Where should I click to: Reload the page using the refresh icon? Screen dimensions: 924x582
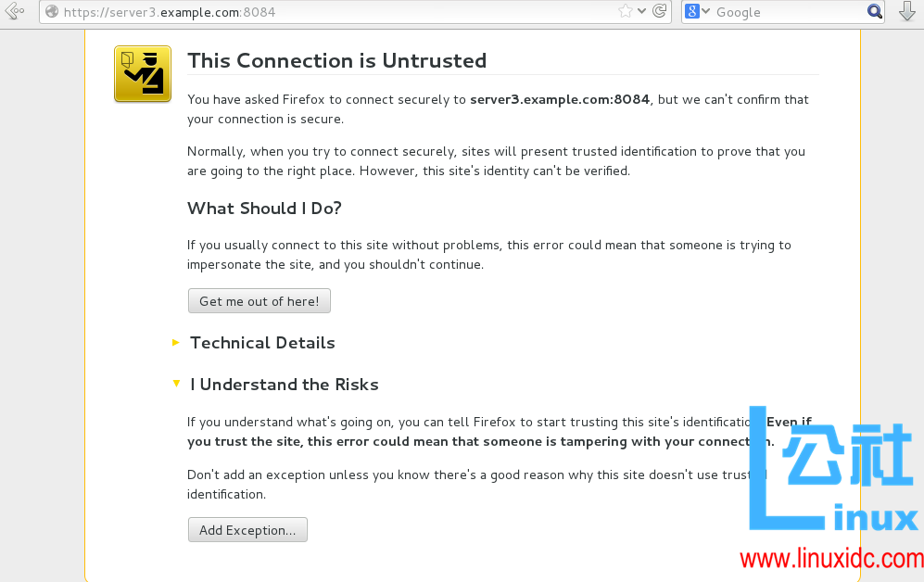[660, 11]
